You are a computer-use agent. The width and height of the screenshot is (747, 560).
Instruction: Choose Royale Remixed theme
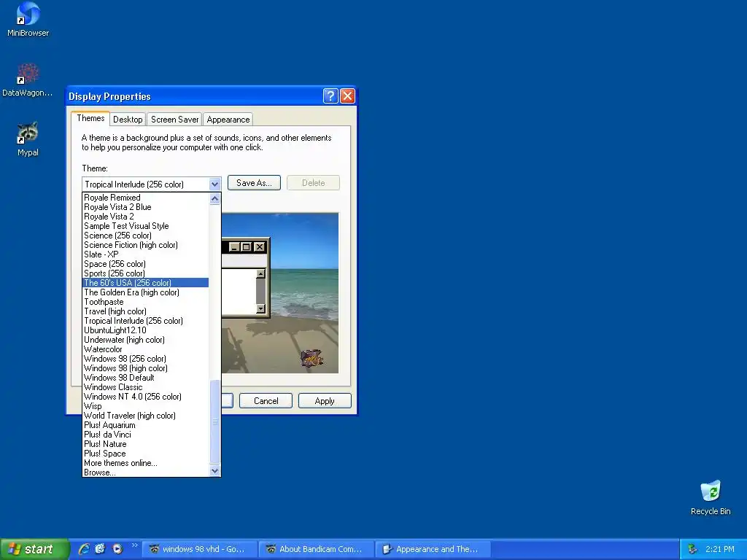[x=146, y=198]
